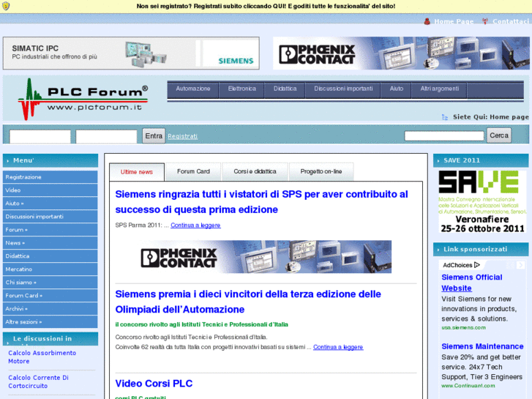532x399 pixels.
Task: Click the PLC Forum logo
Action: coord(83,99)
